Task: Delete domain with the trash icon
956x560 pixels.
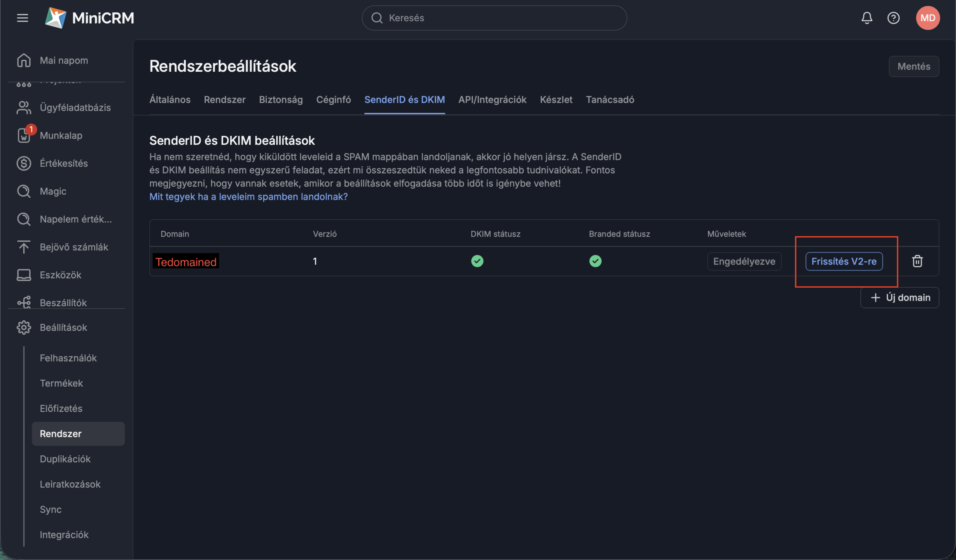Action: click(917, 261)
